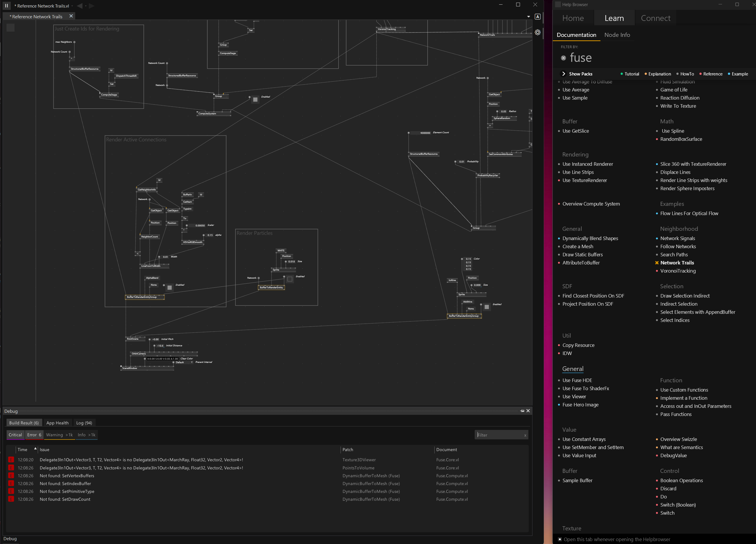Open the App Health tab
756x544 pixels.
tap(57, 423)
